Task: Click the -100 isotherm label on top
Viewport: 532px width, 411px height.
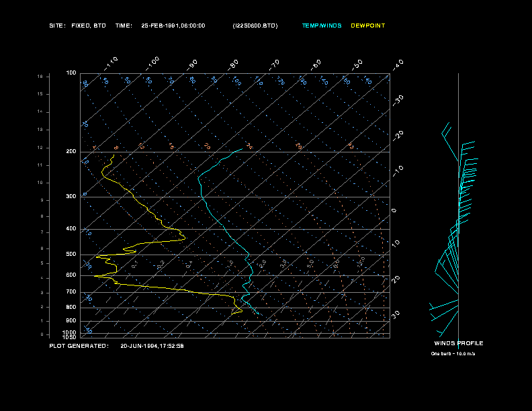Action: pos(152,64)
